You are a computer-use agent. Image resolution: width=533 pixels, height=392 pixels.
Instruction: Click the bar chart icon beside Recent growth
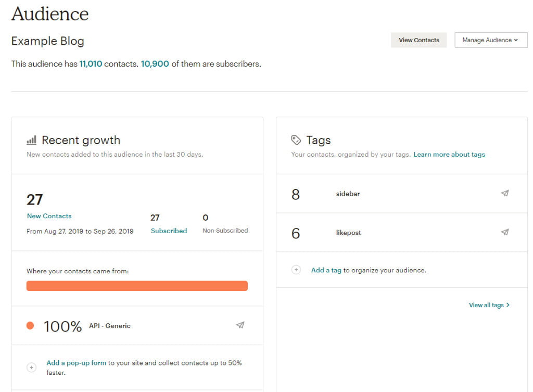(31, 140)
